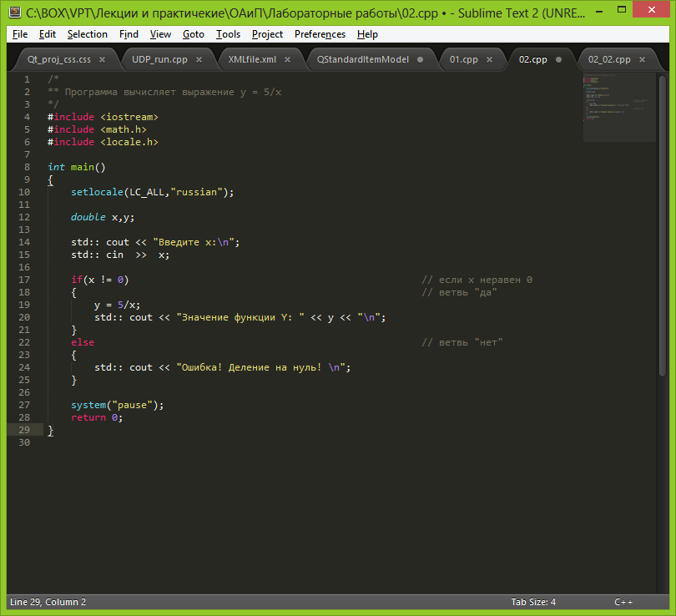The width and height of the screenshot is (676, 616).
Task: Open the Tab Size: 4 selector
Action: [533, 602]
